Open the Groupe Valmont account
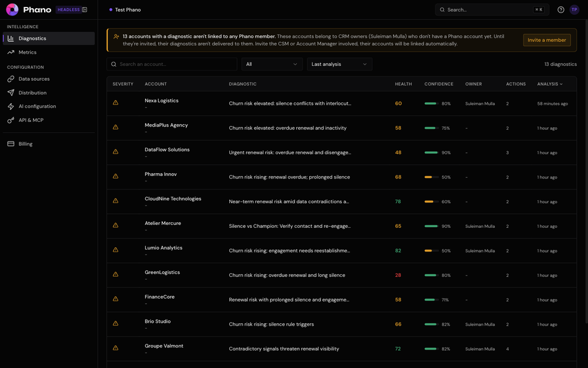This screenshot has width=588, height=368. coord(164,346)
